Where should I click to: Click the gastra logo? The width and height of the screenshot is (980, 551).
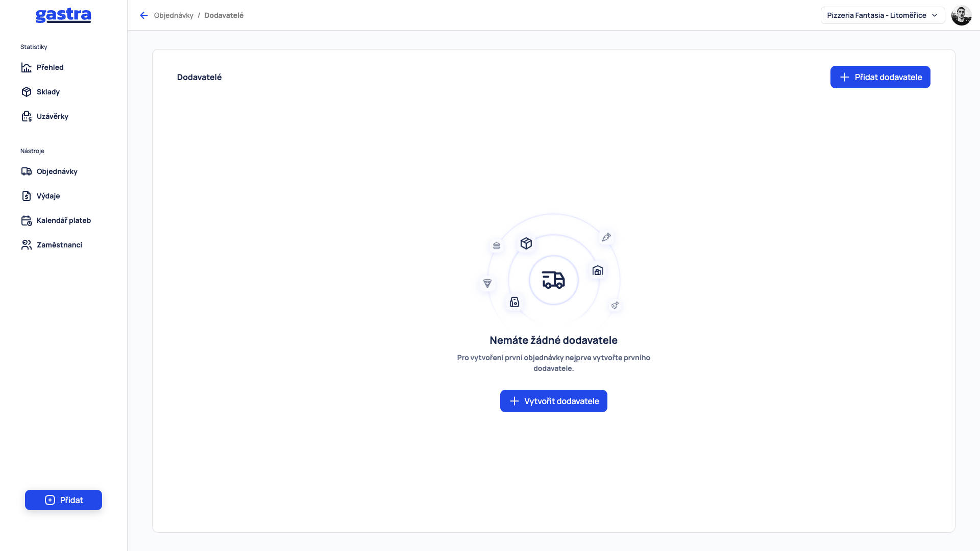pos(63,16)
